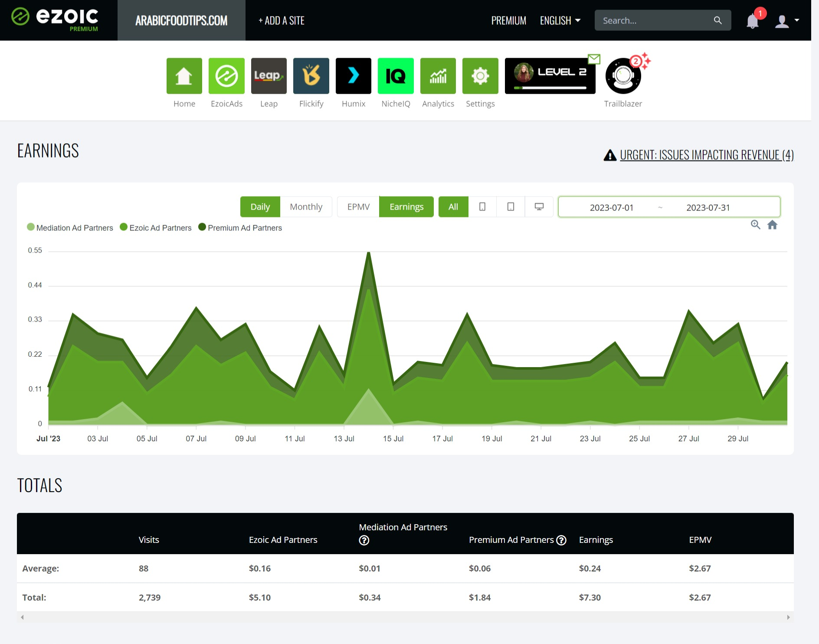Click the Visits column header
Viewport: 819px width, 644px height.
[149, 540]
